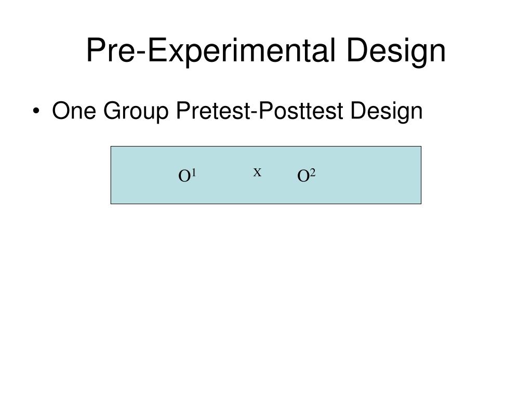This screenshot has width=532, height=399.
Task: Click the O2 posttest observation symbol
Action: 306,176
